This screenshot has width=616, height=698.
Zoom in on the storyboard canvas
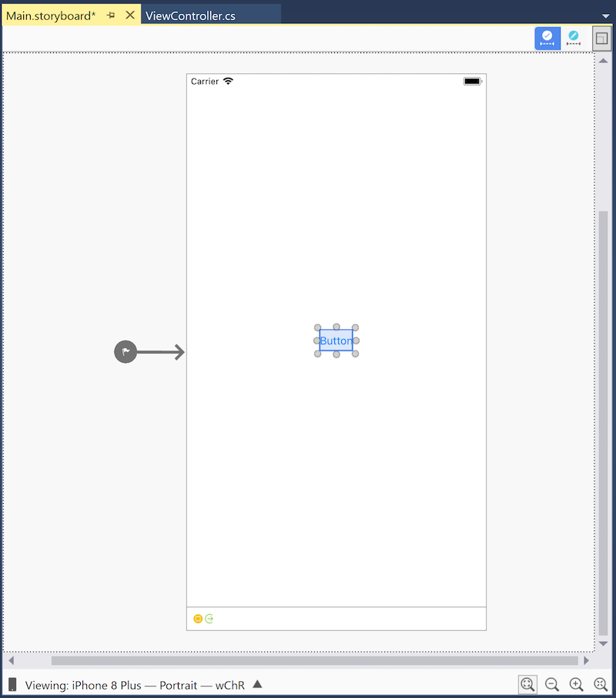pyautogui.click(x=576, y=684)
